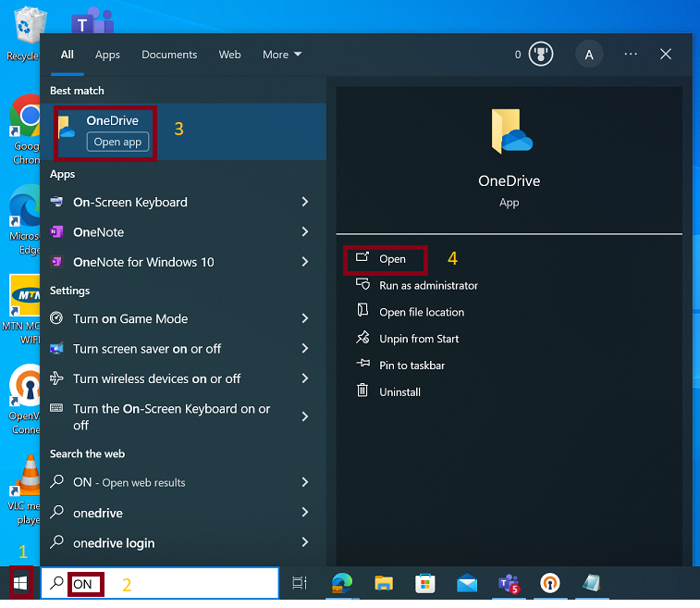This screenshot has width=700, height=608.
Task: Open the rightmost taskbar notepad-like app icon
Action: coord(592,583)
